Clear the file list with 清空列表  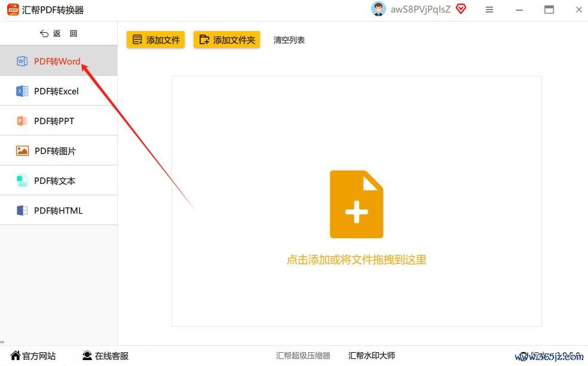click(289, 40)
